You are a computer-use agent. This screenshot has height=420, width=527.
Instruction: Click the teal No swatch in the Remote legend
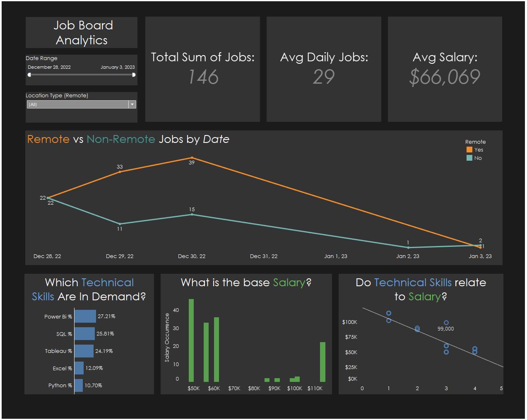pos(470,158)
